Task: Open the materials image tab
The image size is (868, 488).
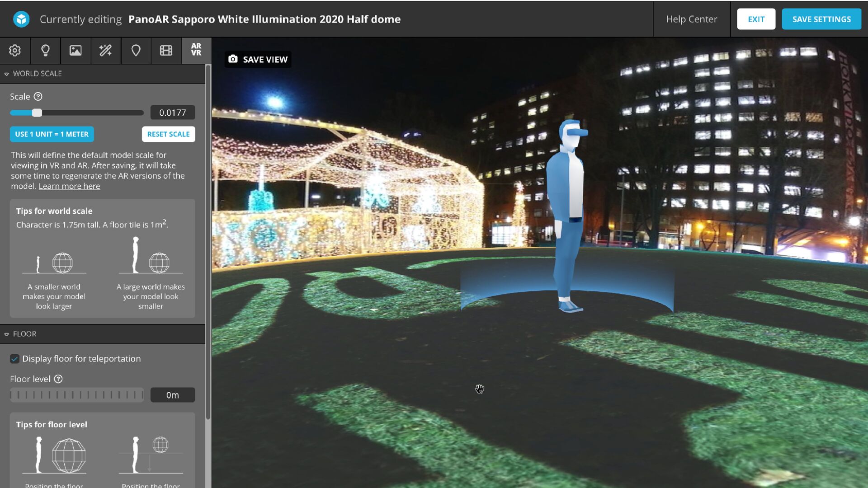Action: tap(75, 50)
